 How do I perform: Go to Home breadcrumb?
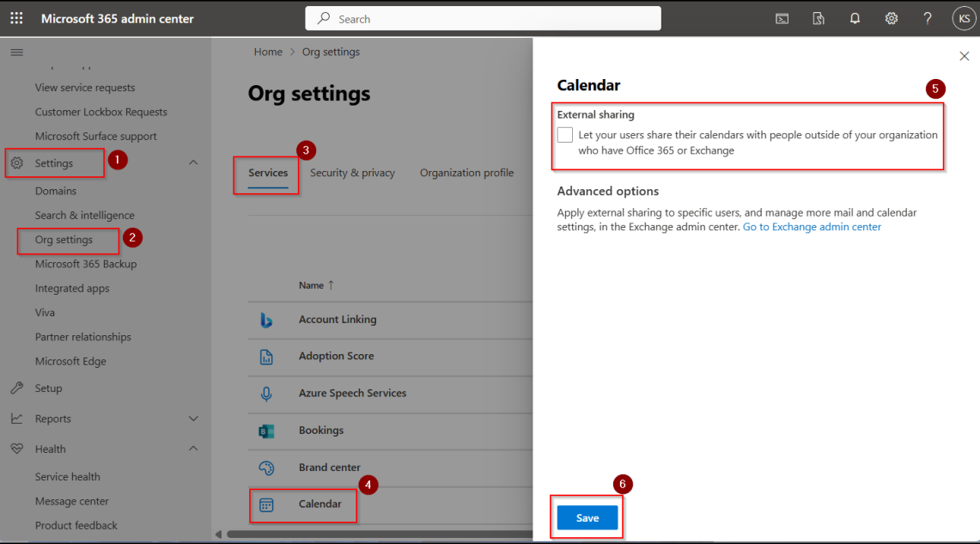click(268, 52)
